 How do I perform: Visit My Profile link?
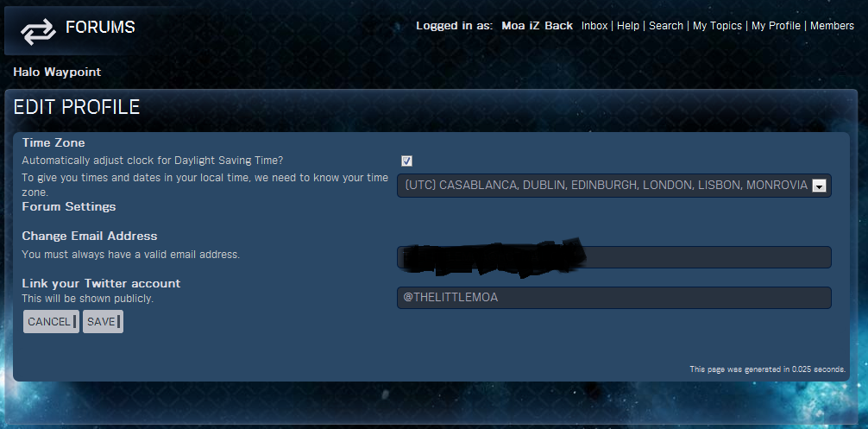click(x=776, y=25)
